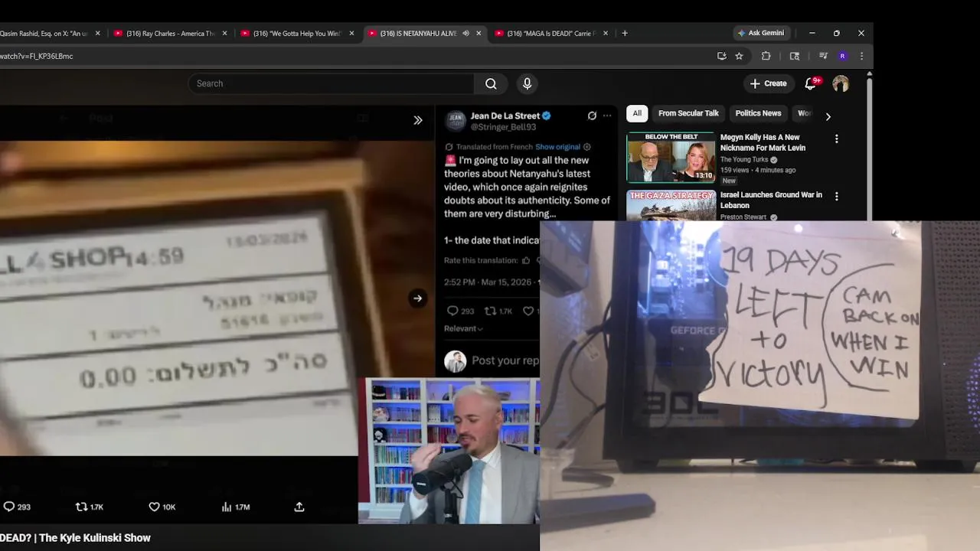Mute the IS NETANYAHU ALIVE tab audio

(x=465, y=33)
